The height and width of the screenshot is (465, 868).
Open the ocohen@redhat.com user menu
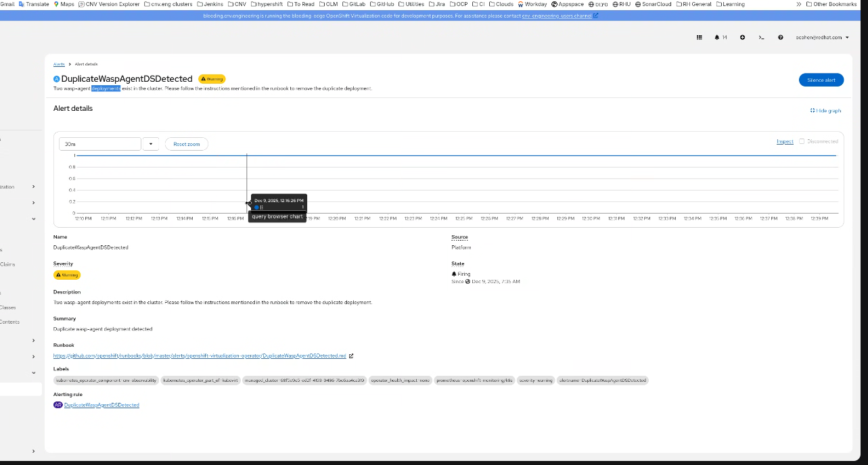click(822, 37)
